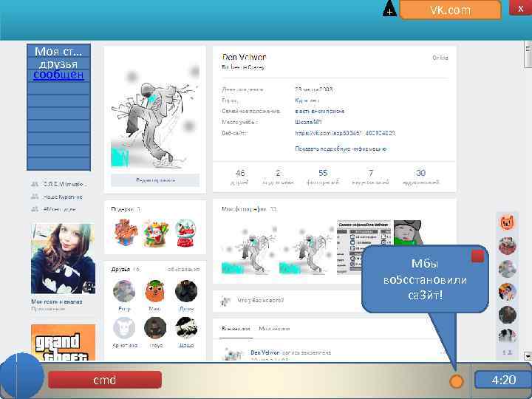The width and height of the screenshot is (532, 399).
Task: Open the middle friend avatar in the bottom row
Action: click(x=155, y=328)
